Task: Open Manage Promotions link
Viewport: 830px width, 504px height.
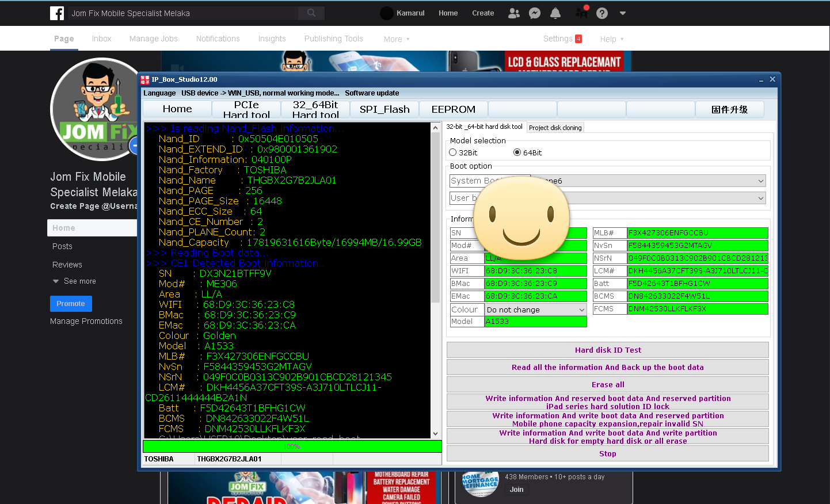Action: pyautogui.click(x=86, y=321)
